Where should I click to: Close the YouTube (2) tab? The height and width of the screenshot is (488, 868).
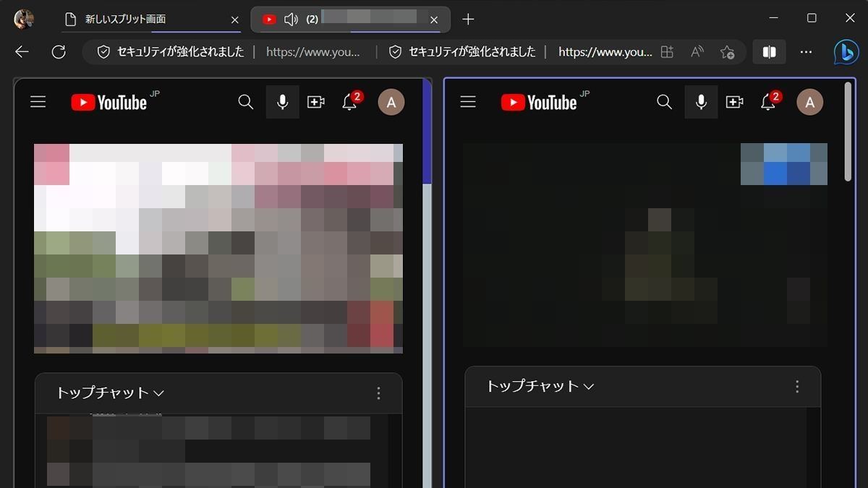(434, 20)
